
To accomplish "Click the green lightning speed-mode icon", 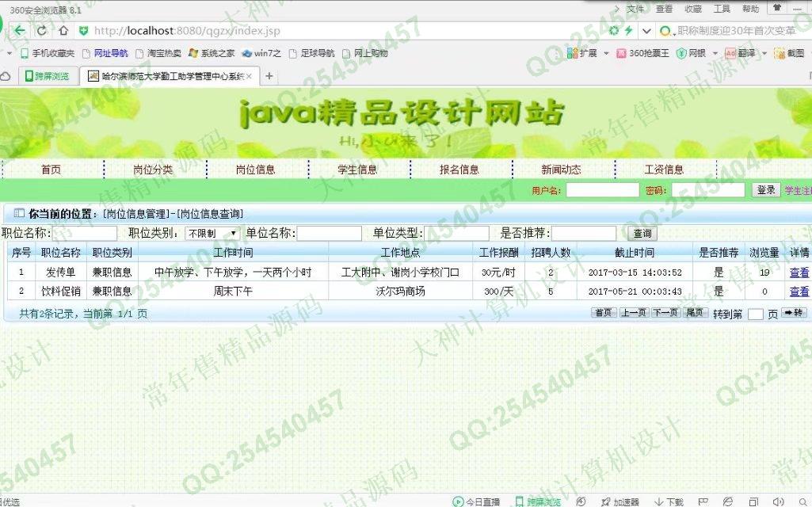I will [x=629, y=31].
